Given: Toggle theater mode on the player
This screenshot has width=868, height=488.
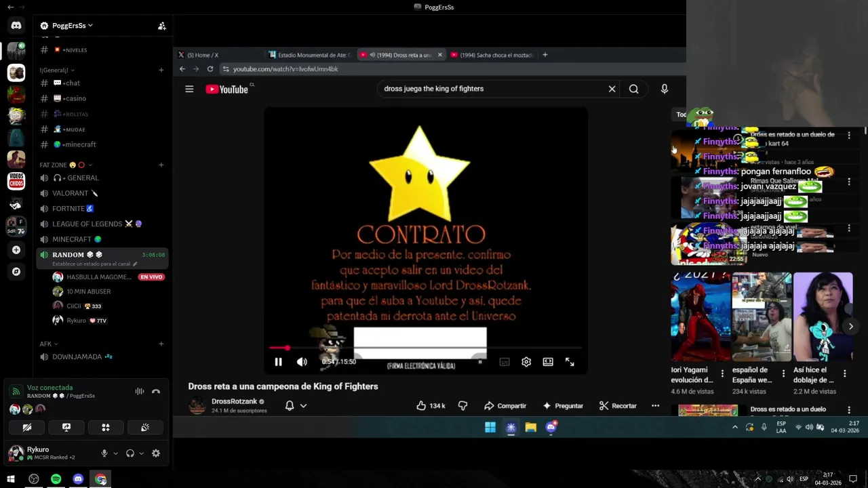Looking at the screenshot, I should tap(548, 362).
